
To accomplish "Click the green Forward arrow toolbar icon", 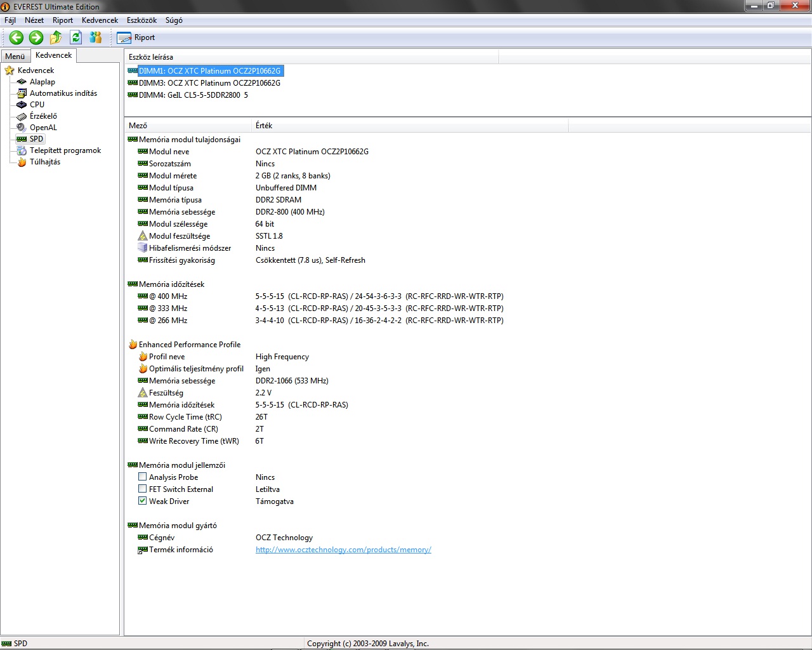I will (36, 37).
